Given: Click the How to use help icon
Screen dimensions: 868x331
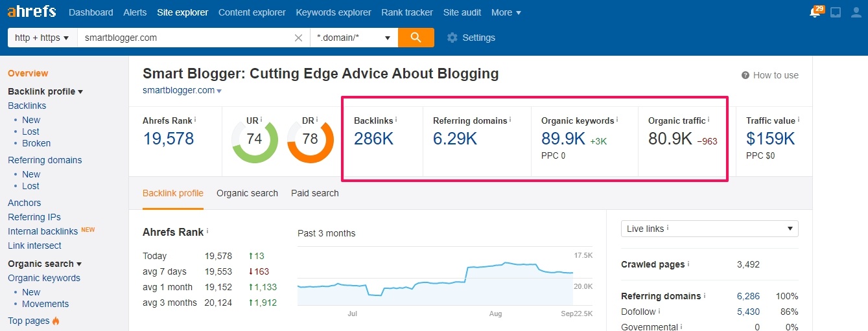Looking at the screenshot, I should 745,75.
